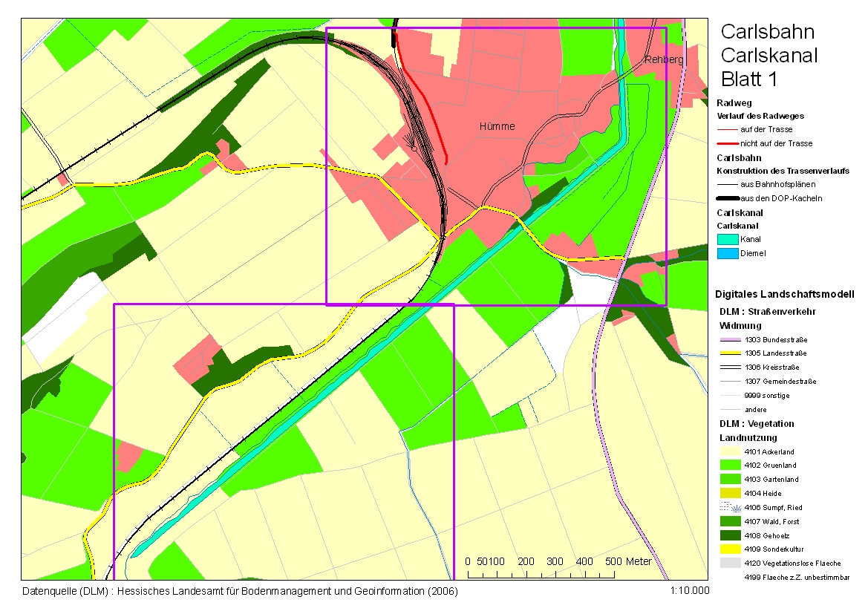Image resolution: width=868 pixels, height=614 pixels.
Task: Click the 1306 Kreisstraße double line symbol
Action: (x=728, y=368)
